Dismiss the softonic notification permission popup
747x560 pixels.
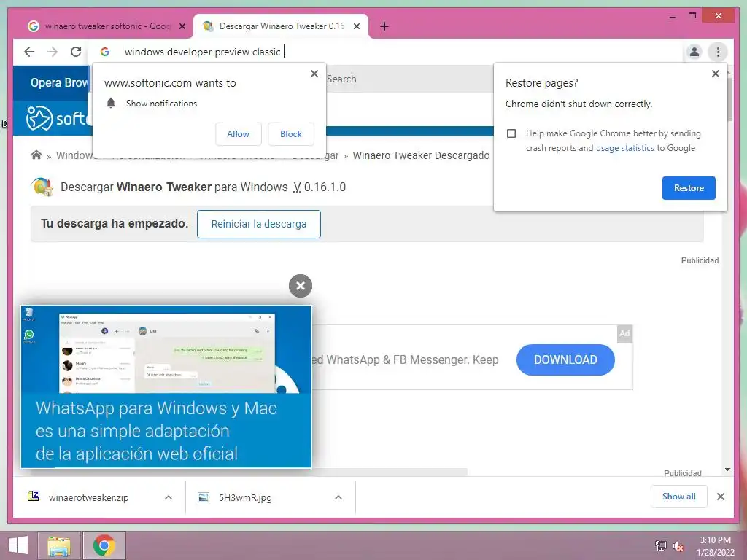pos(314,74)
